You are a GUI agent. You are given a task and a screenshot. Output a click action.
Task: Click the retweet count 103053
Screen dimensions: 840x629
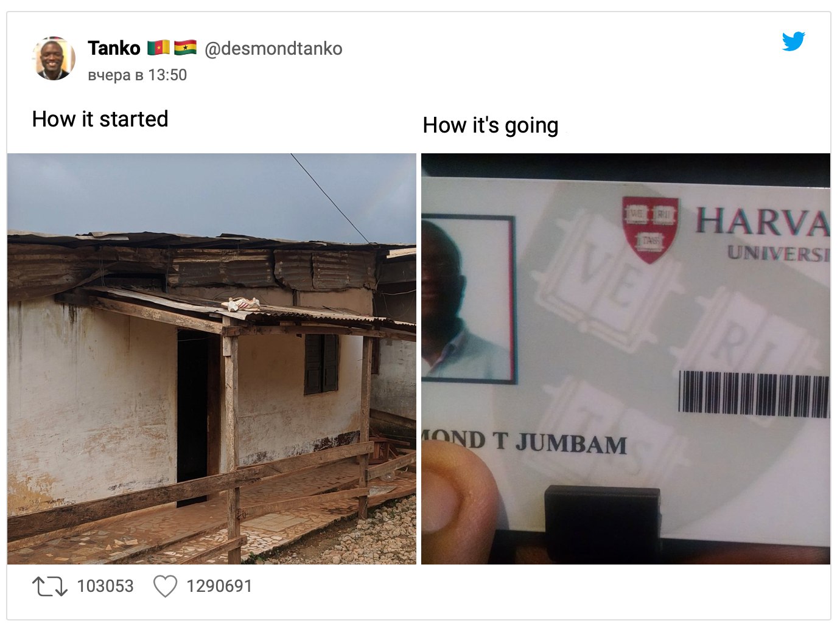(105, 586)
